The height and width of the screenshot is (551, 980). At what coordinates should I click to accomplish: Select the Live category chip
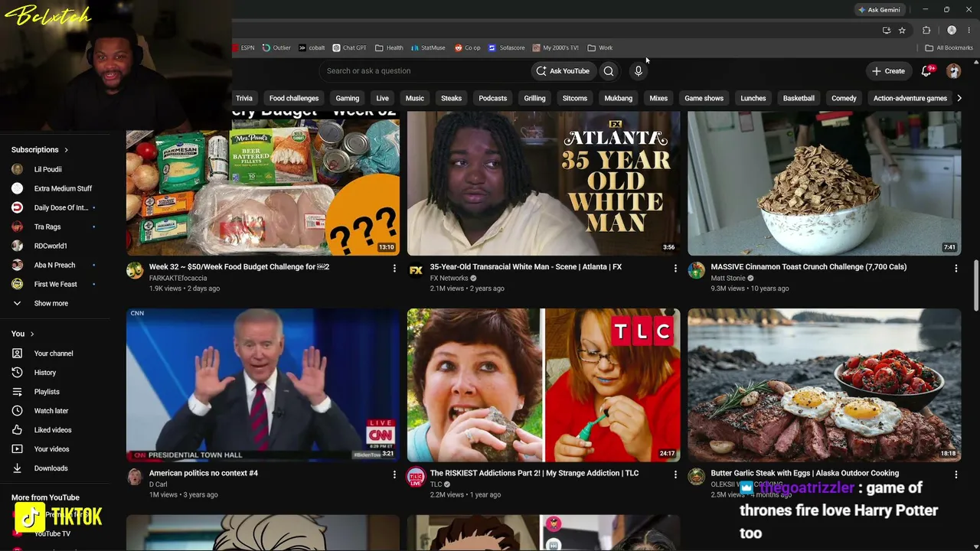point(382,98)
